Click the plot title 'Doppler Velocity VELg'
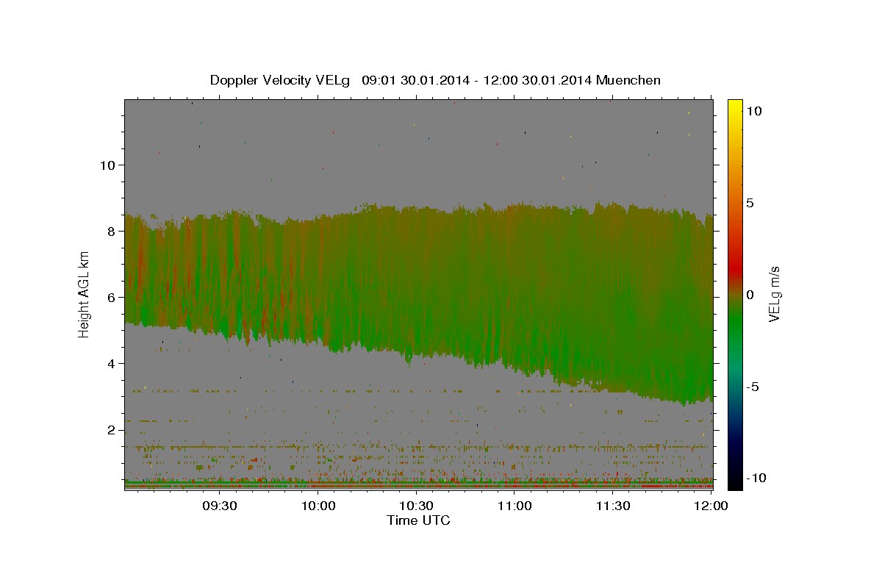The image size is (882, 588). (282, 80)
